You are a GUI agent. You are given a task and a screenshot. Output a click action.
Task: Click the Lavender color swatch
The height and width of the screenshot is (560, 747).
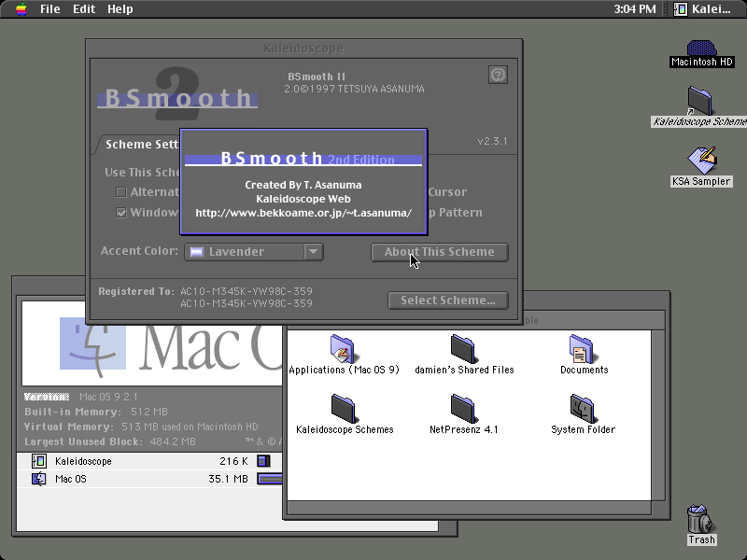pos(197,252)
